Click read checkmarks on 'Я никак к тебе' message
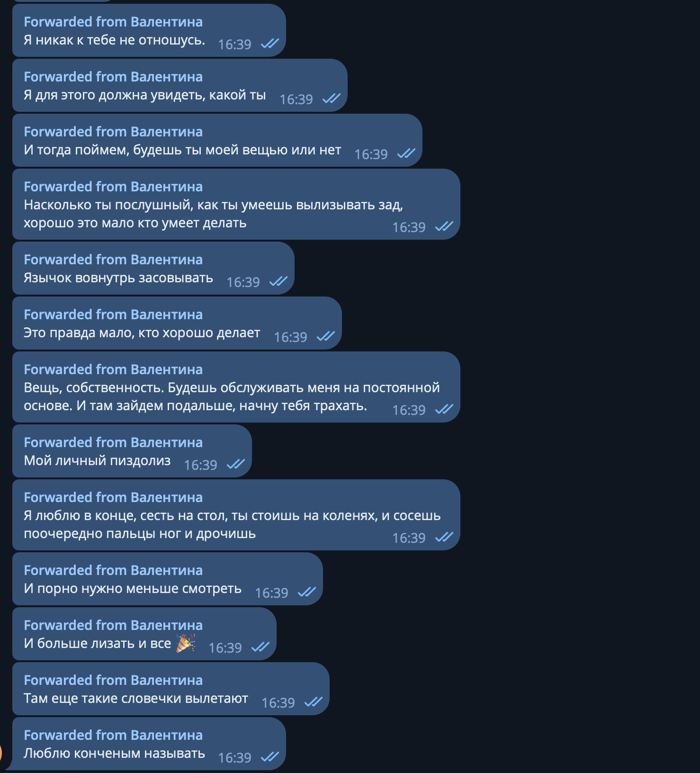 click(270, 44)
